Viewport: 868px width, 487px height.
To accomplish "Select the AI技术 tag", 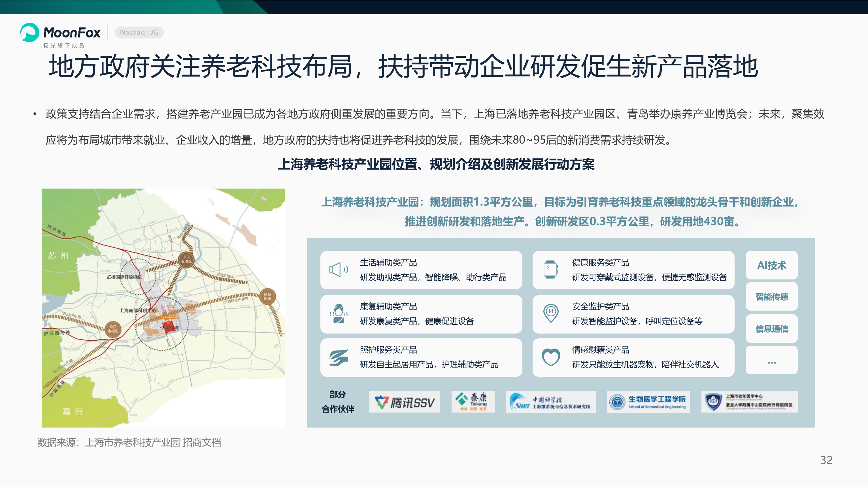I will pos(772,265).
